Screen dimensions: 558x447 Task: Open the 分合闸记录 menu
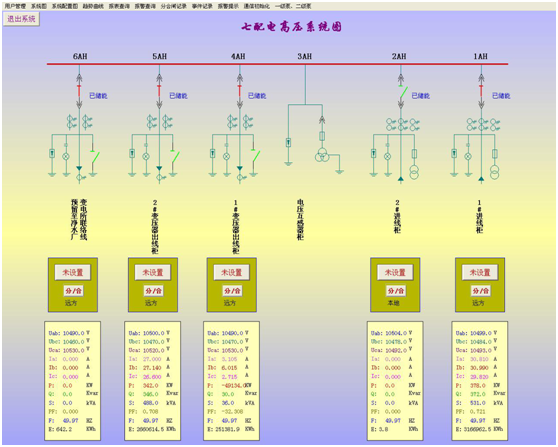173,6
